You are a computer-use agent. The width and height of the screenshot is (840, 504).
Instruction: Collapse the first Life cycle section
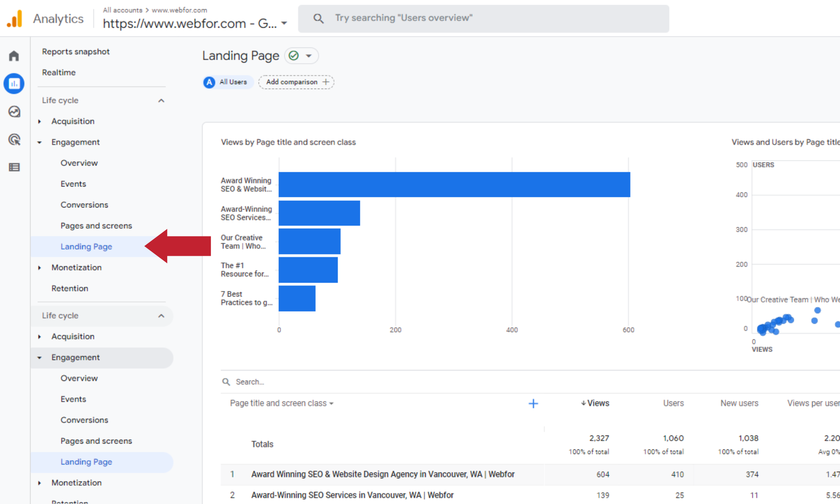(x=161, y=101)
